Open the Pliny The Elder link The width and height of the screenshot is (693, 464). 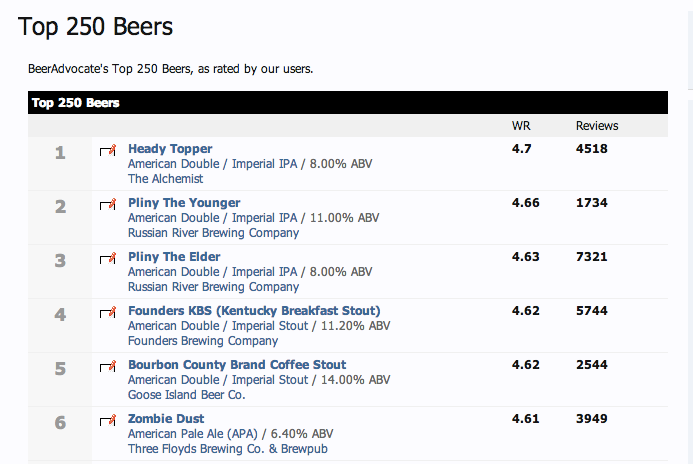pos(174,257)
